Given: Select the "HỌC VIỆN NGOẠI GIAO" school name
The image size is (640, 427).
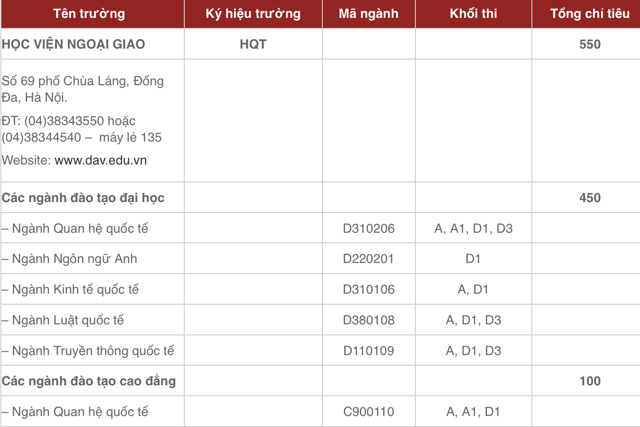Looking at the screenshot, I should coord(73,45).
